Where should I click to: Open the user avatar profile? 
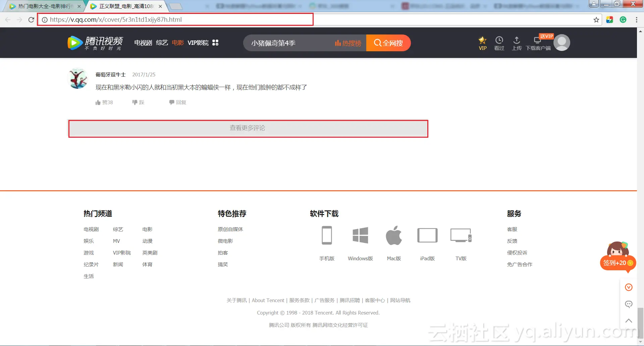pos(562,43)
